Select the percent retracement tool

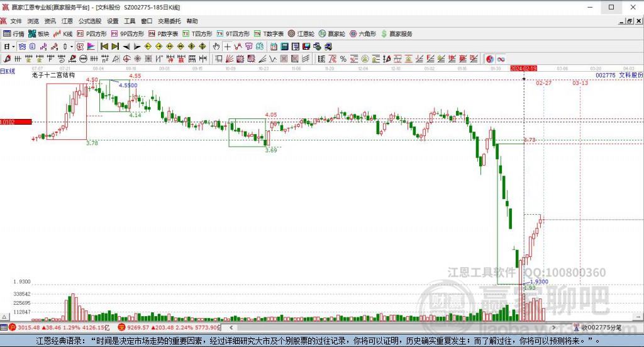[343, 59]
